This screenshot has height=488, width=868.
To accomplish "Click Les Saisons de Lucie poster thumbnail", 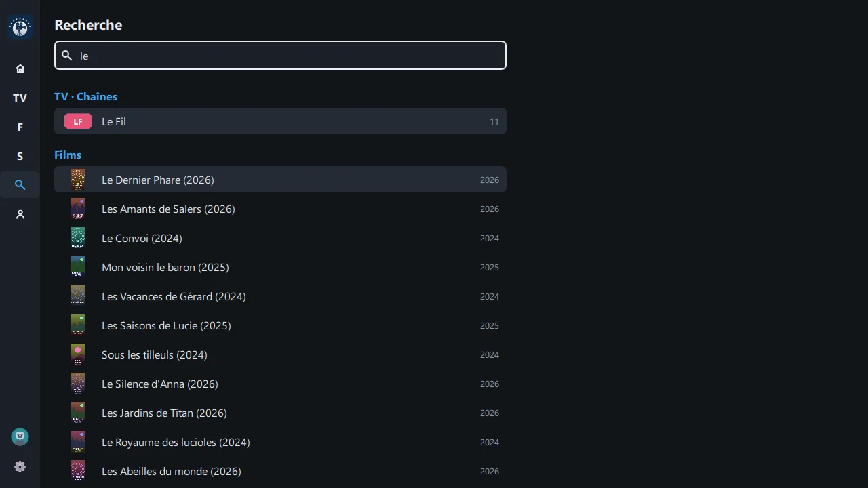I will click(78, 325).
